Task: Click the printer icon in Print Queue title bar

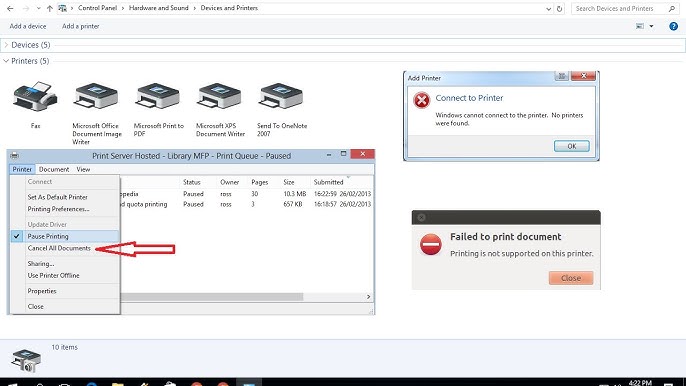Action: pos(14,155)
